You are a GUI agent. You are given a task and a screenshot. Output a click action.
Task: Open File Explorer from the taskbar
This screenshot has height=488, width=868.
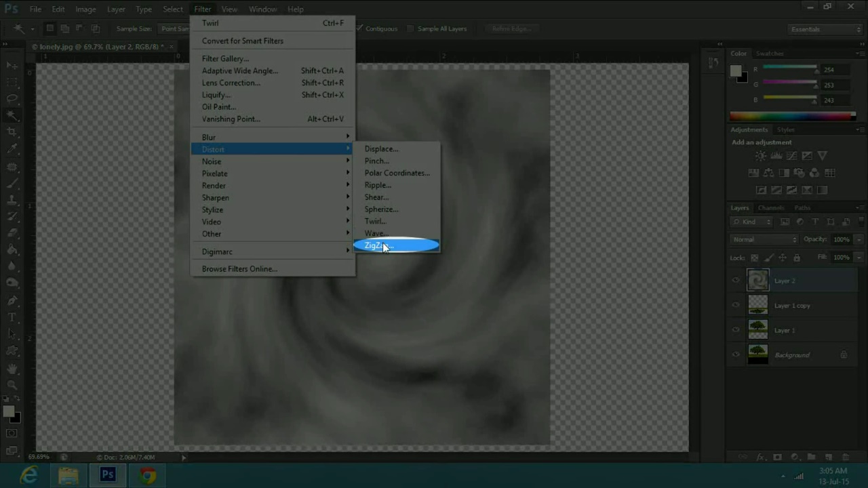pyautogui.click(x=68, y=475)
